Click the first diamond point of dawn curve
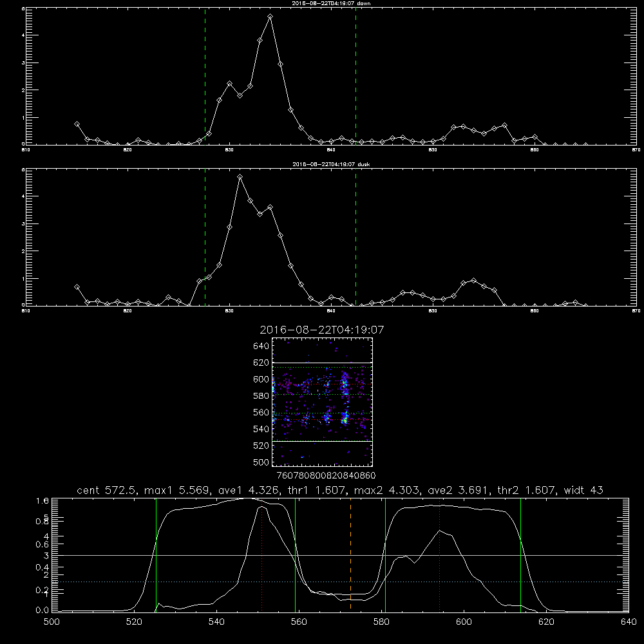 click(77, 124)
